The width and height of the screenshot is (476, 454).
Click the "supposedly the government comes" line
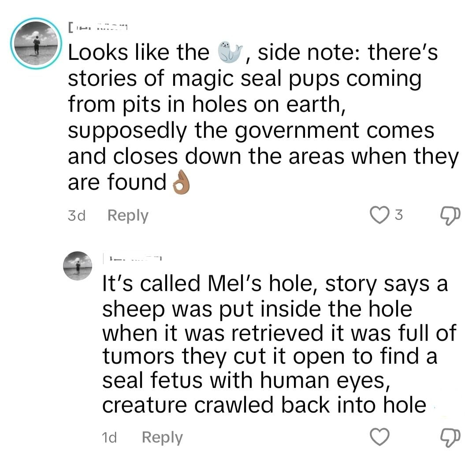point(251,131)
